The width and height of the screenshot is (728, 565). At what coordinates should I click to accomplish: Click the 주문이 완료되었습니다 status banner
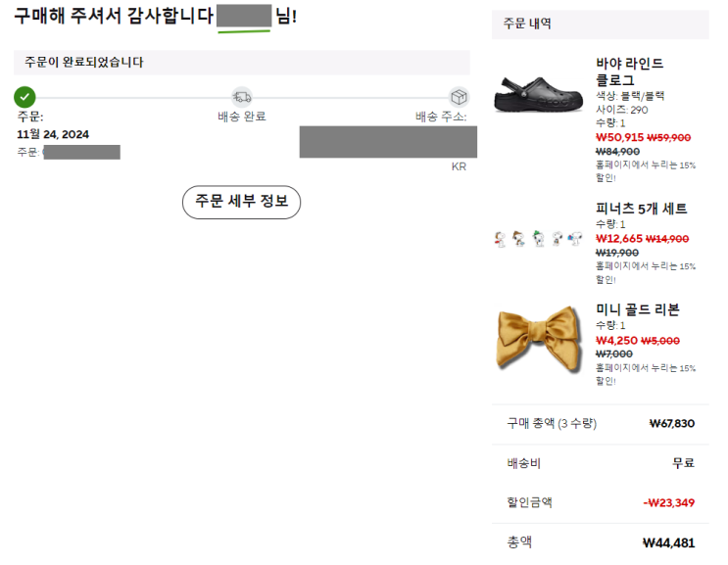click(84, 62)
